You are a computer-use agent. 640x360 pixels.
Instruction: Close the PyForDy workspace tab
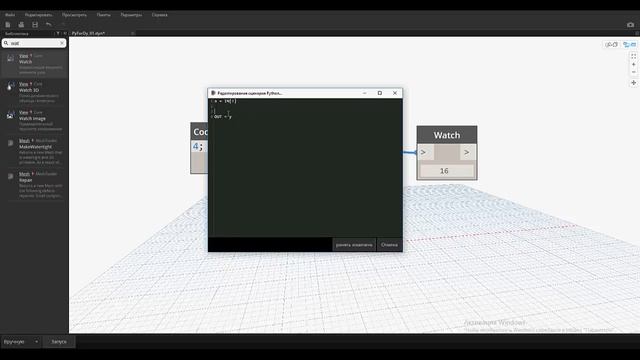pos(133,33)
